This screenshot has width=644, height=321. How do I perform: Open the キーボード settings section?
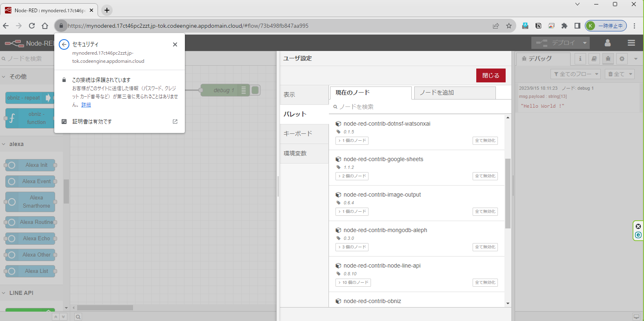(304, 134)
